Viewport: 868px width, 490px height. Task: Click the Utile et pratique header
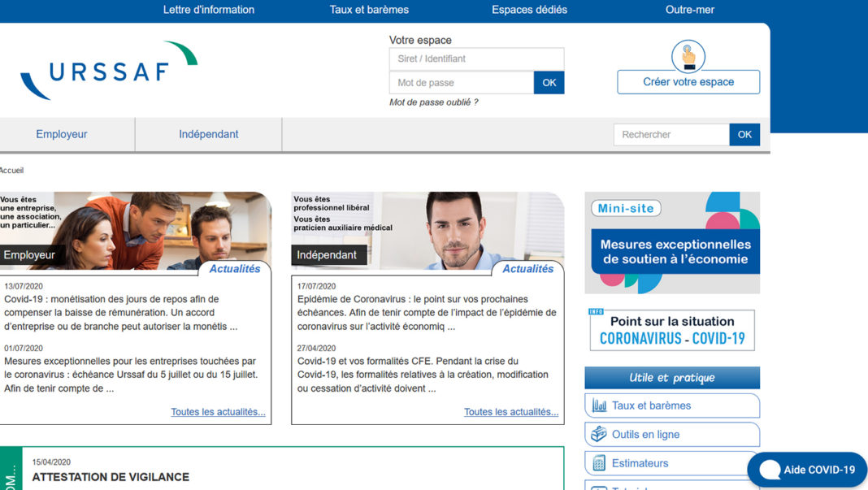point(672,378)
